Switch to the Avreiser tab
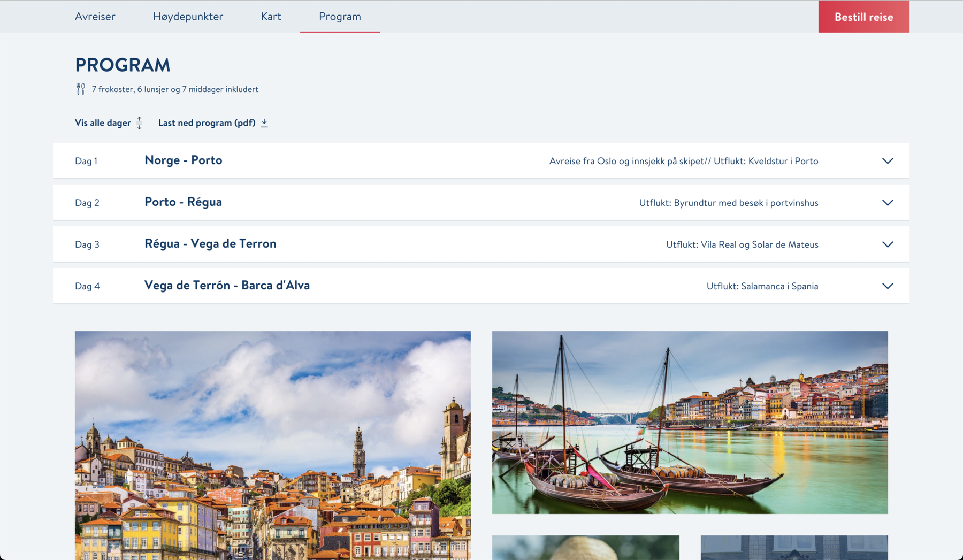This screenshot has height=560, width=963. pyautogui.click(x=95, y=17)
